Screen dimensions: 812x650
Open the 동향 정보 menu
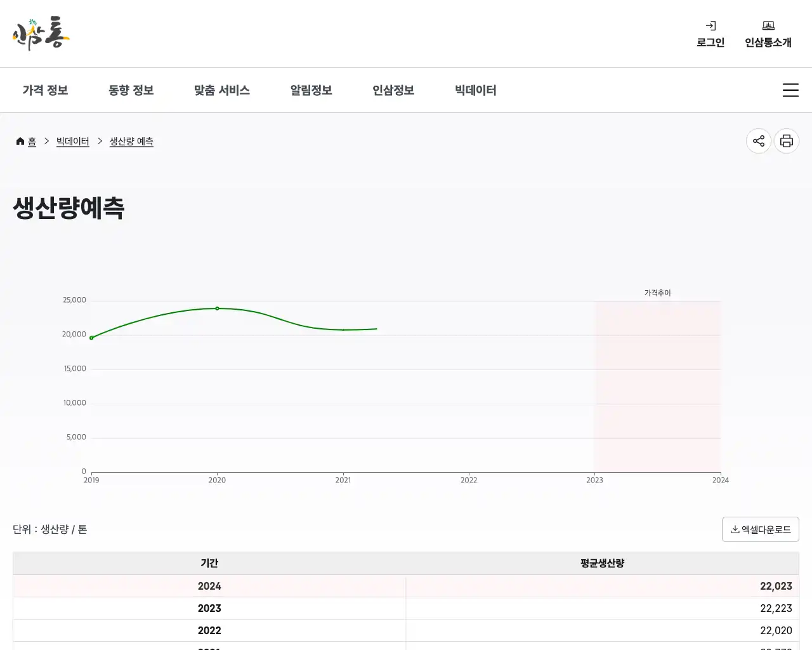click(x=131, y=90)
